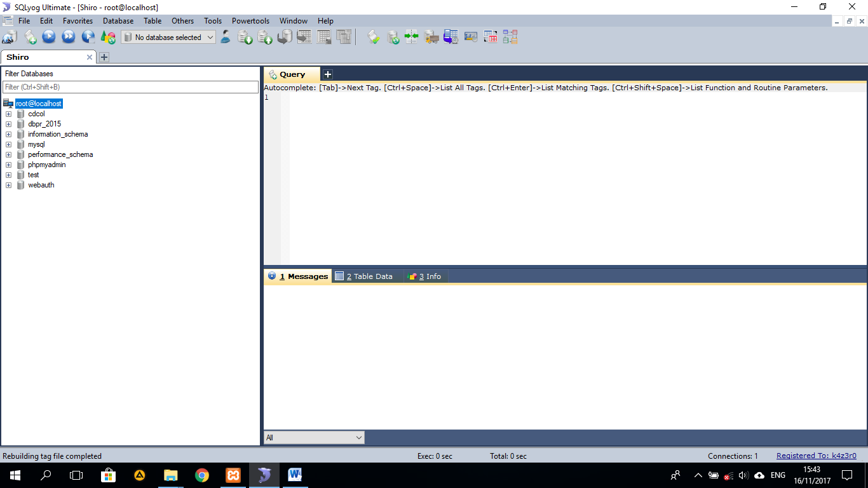The width and height of the screenshot is (868, 488).
Task: Expand the cdcol database node
Action: pos(9,114)
